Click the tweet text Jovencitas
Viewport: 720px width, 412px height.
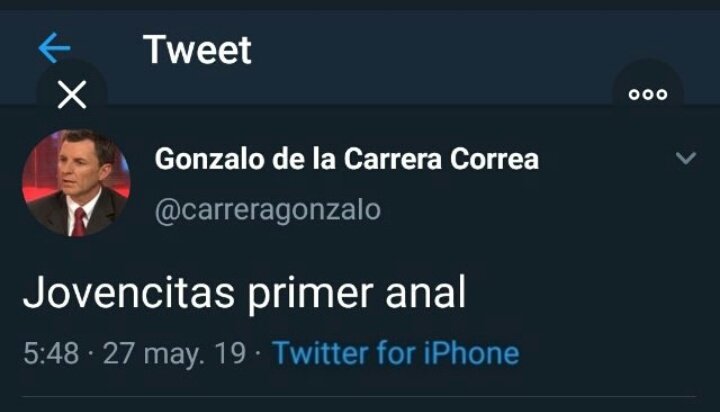coord(129,292)
